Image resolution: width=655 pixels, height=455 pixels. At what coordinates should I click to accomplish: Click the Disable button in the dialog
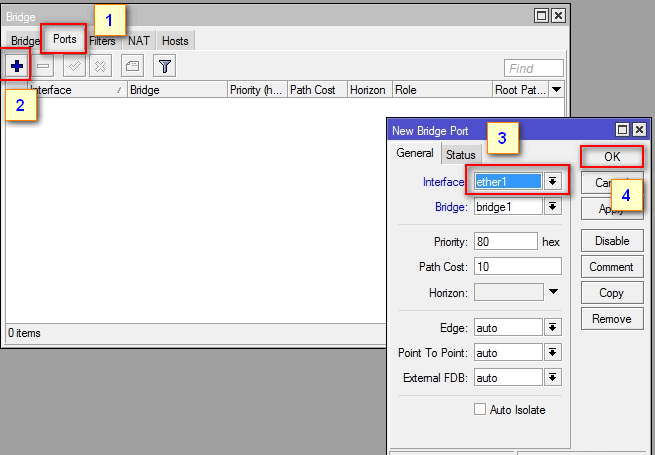coord(612,241)
